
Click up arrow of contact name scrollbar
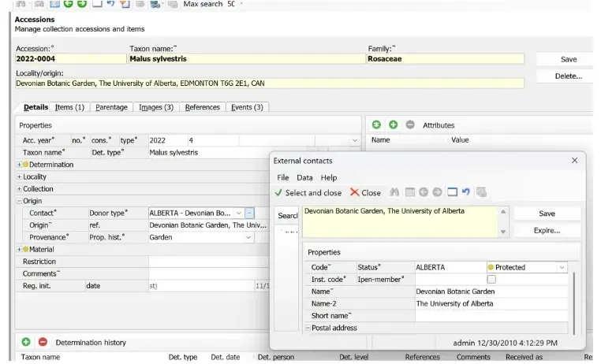click(503, 211)
